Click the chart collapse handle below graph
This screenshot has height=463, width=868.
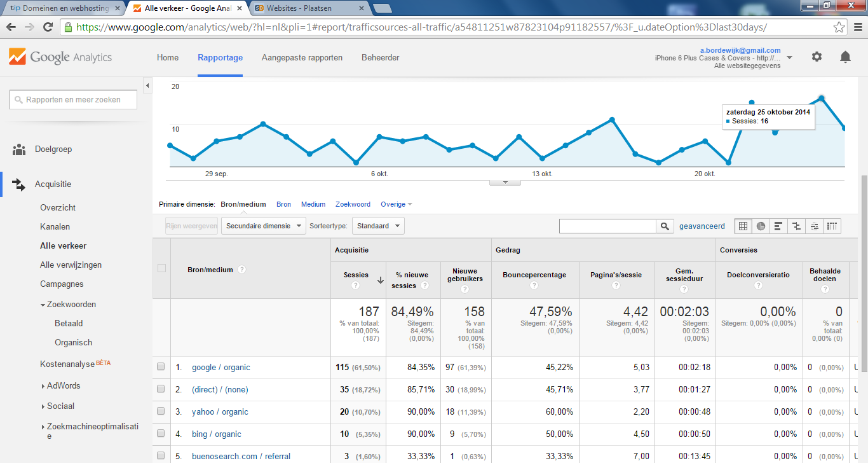(505, 182)
